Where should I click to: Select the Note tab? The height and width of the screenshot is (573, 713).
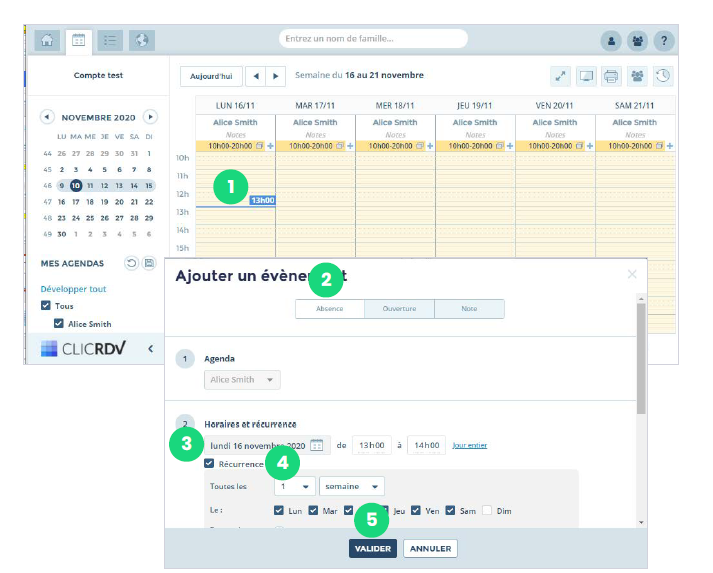point(469,309)
